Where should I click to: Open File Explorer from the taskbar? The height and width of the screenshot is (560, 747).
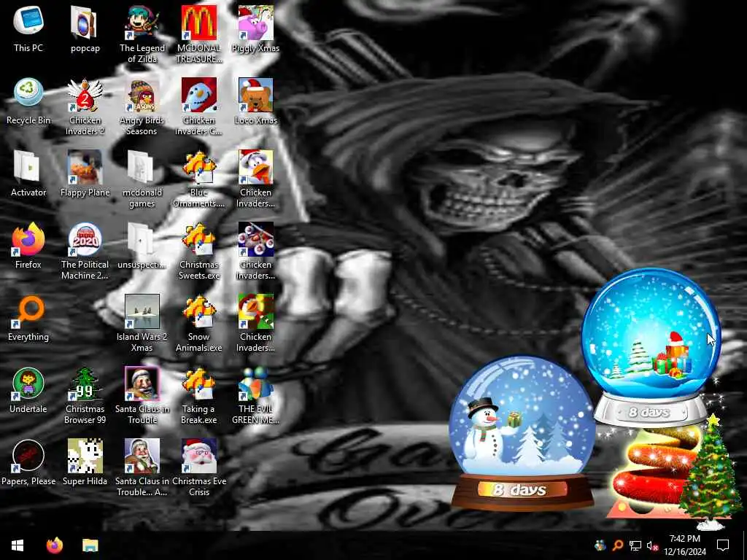pos(90,545)
